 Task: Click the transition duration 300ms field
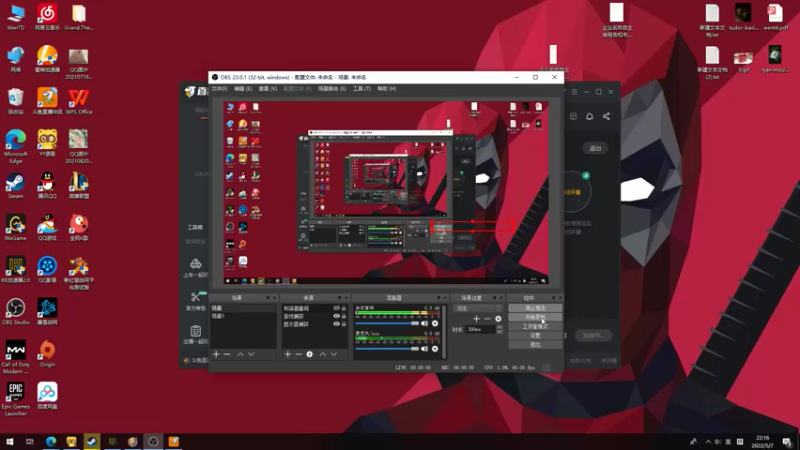pos(480,330)
